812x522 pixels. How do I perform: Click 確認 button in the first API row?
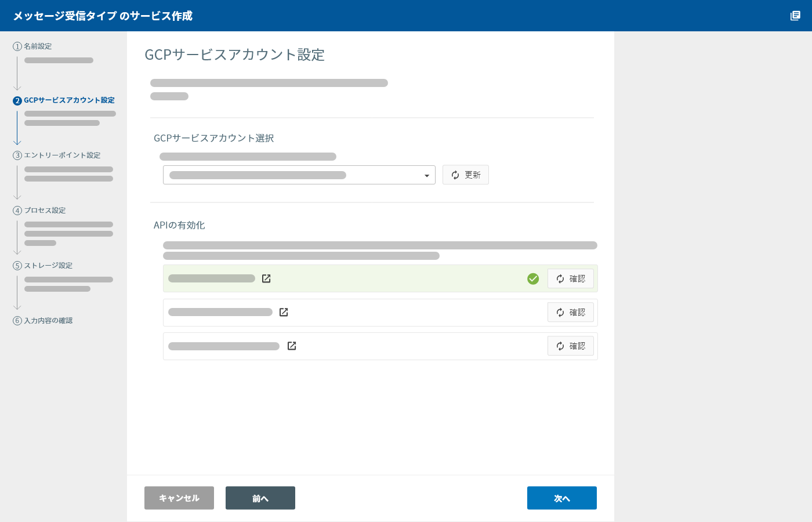571,279
